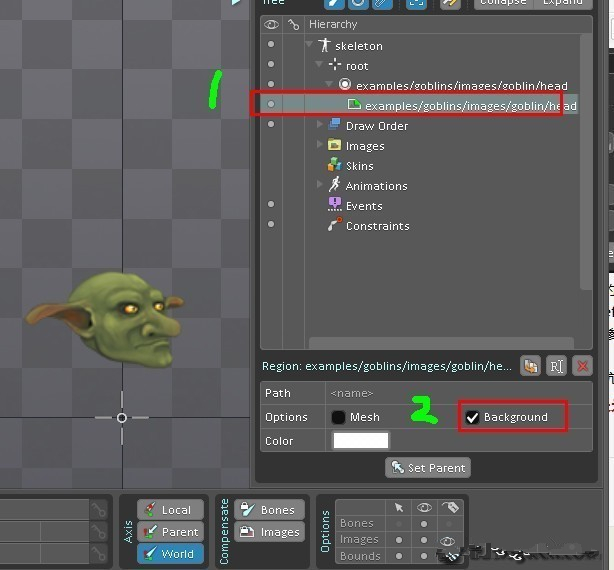
Task: Click the duplicate region attachment icon
Action: pos(530,366)
